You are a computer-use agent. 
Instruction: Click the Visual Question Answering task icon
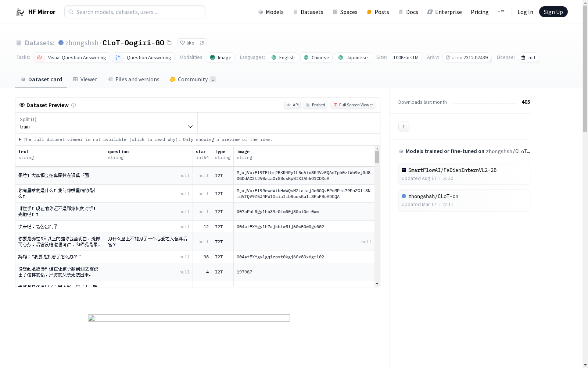pos(39,57)
